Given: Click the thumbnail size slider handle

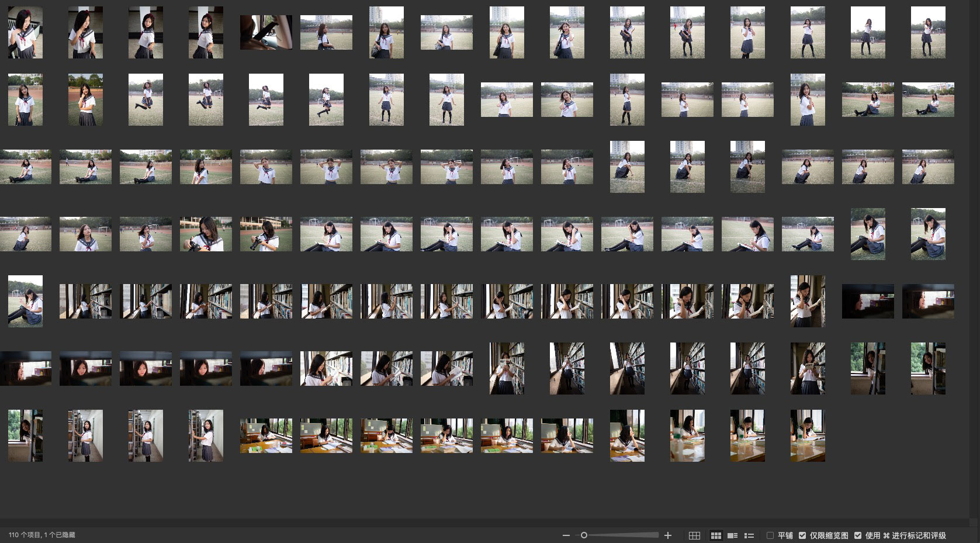Looking at the screenshot, I should [583, 535].
